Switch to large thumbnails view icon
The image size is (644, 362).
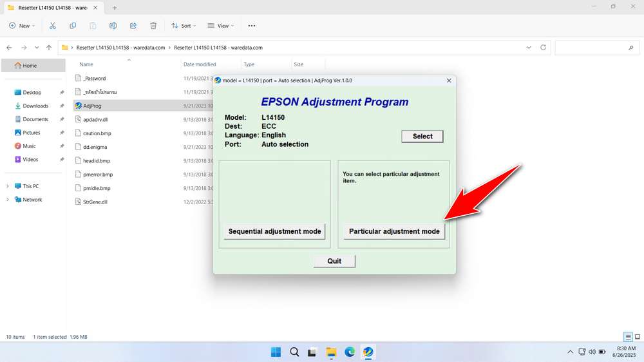tap(638, 337)
